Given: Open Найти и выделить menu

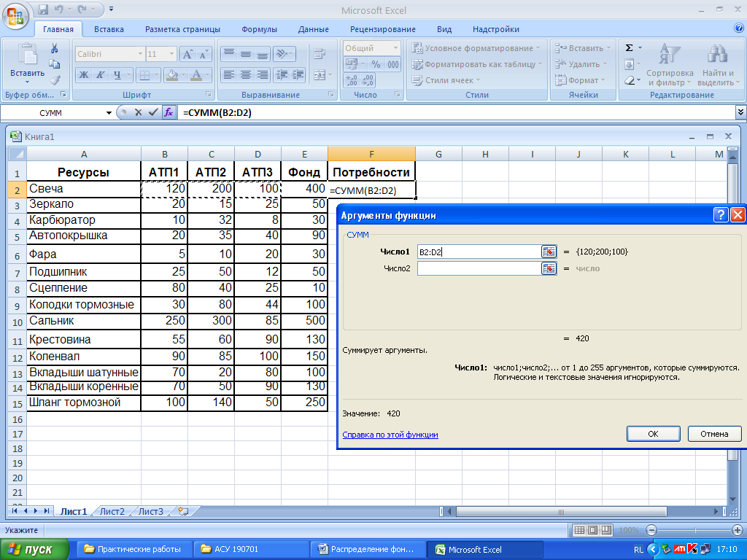Looking at the screenshot, I should [x=718, y=64].
